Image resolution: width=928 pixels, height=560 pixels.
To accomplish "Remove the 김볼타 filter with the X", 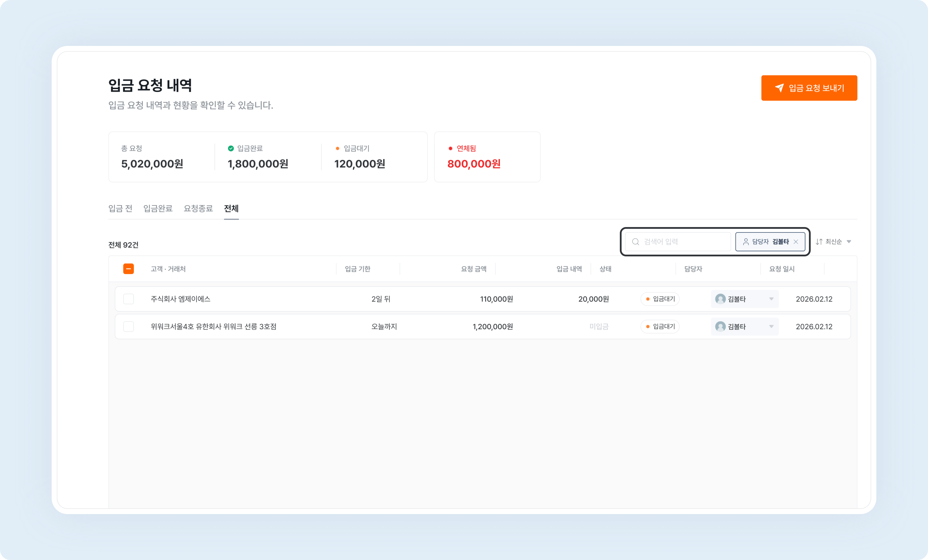I will 796,242.
